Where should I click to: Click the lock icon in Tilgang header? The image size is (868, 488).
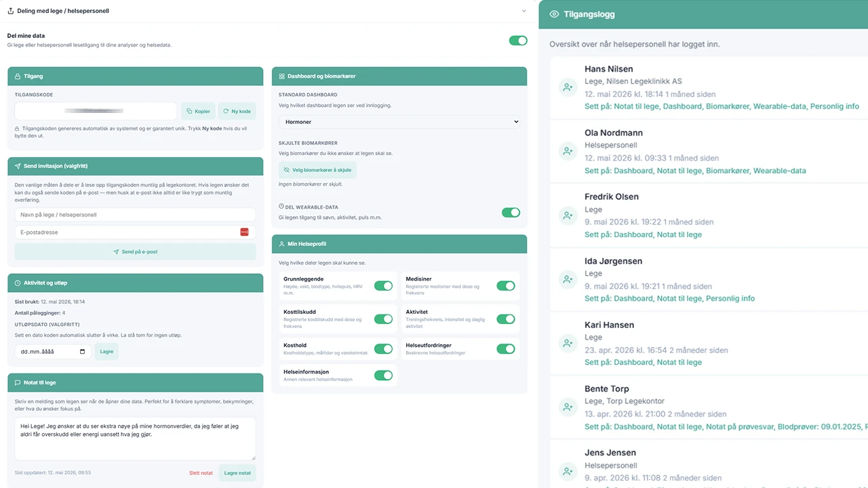(x=18, y=77)
